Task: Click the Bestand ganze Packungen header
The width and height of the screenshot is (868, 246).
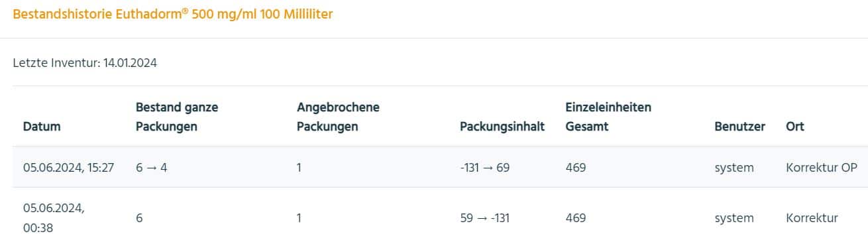Action: (177, 117)
